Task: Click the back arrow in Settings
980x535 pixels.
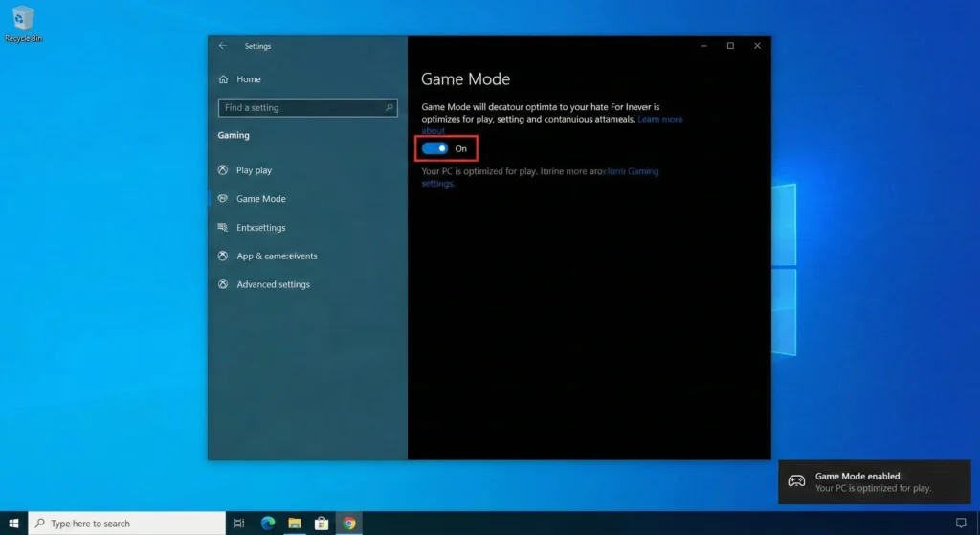Action: 223,46
